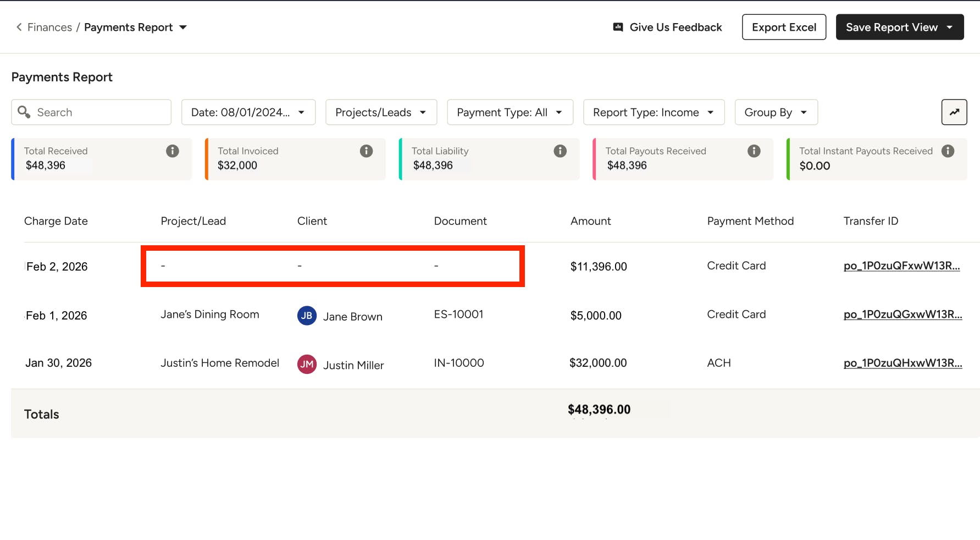The width and height of the screenshot is (980, 540).
Task: Open transfer link po_1P0zuQFxwW13R...
Action: [902, 266]
